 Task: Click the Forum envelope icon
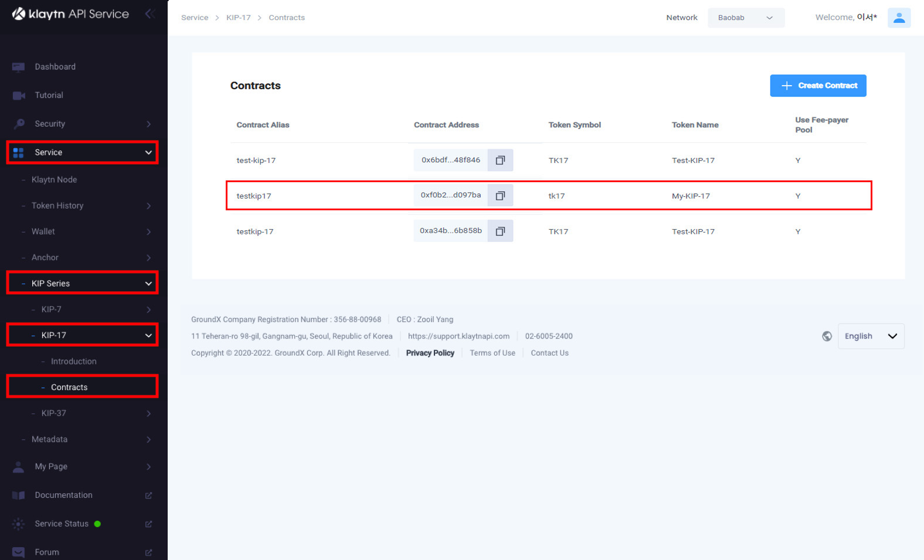pyautogui.click(x=18, y=552)
